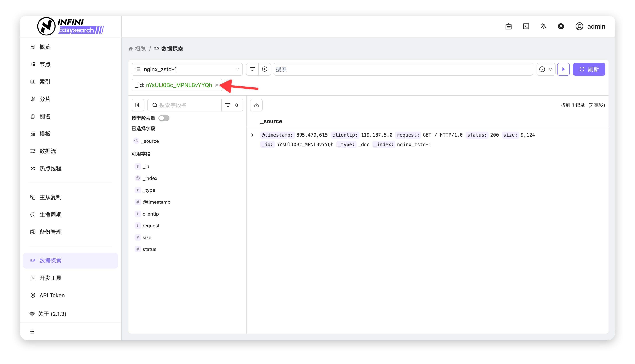
Task: Toggle the 按字段去重 switch
Action: (x=164, y=118)
